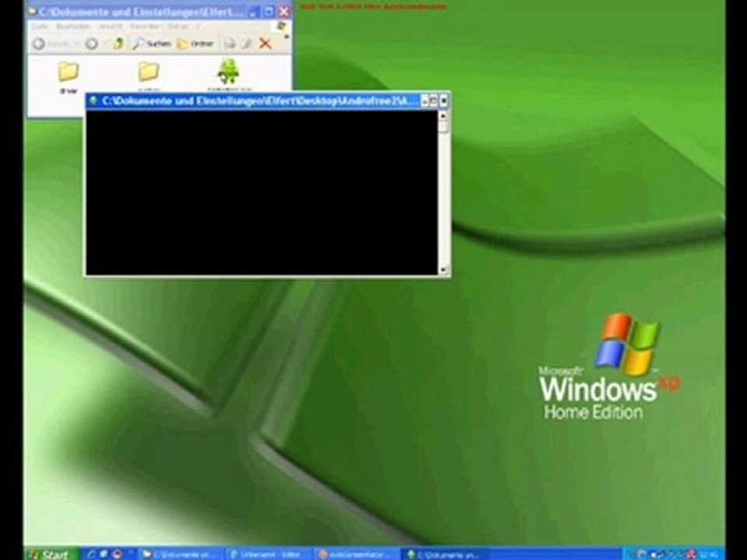The width and height of the screenshot is (747, 560).
Task: Click the Copy To icon left of red X
Action: pyautogui.click(x=247, y=44)
